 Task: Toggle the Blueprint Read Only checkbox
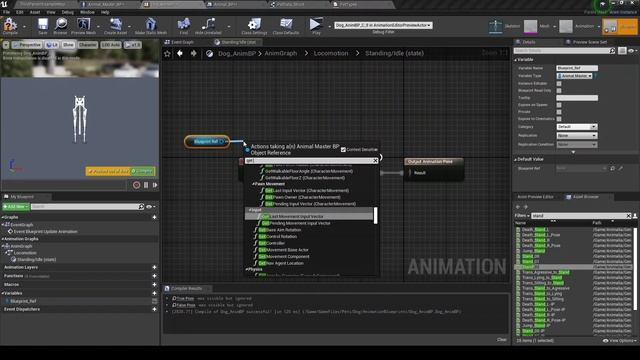point(559,91)
